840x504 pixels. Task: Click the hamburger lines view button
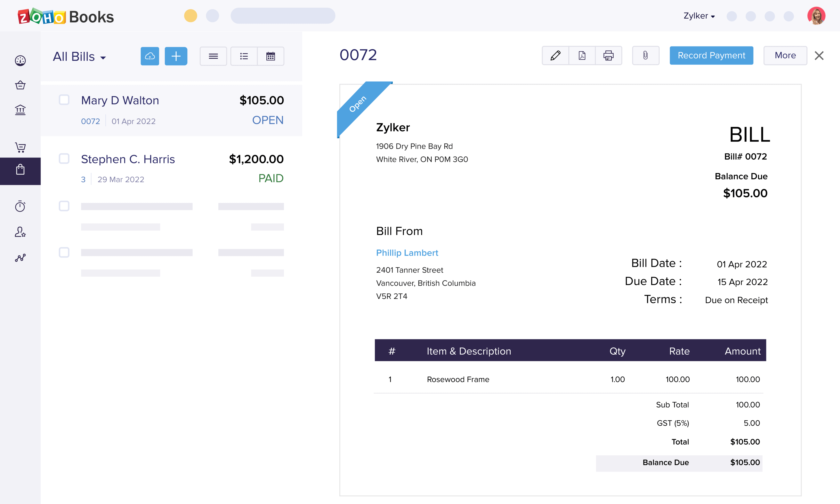(x=213, y=56)
